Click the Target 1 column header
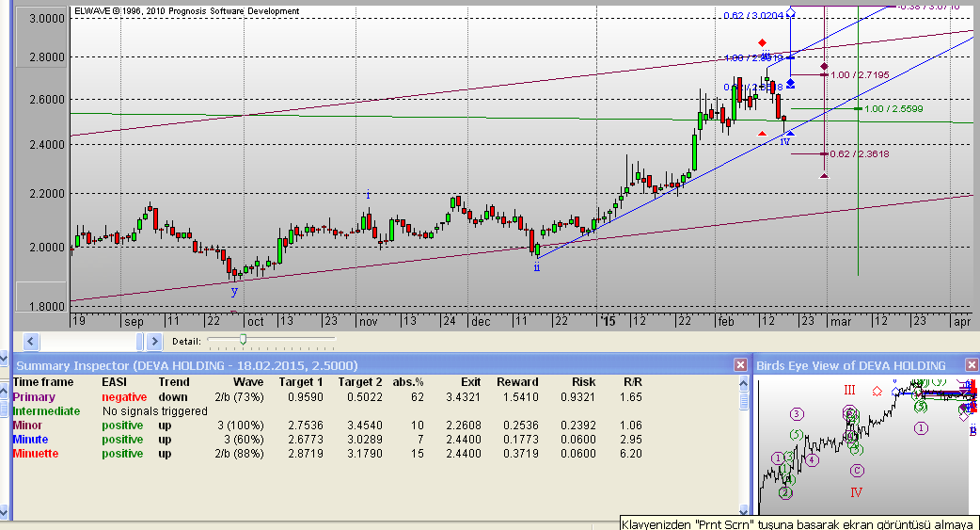This screenshot has width=980, height=530. coord(300,382)
